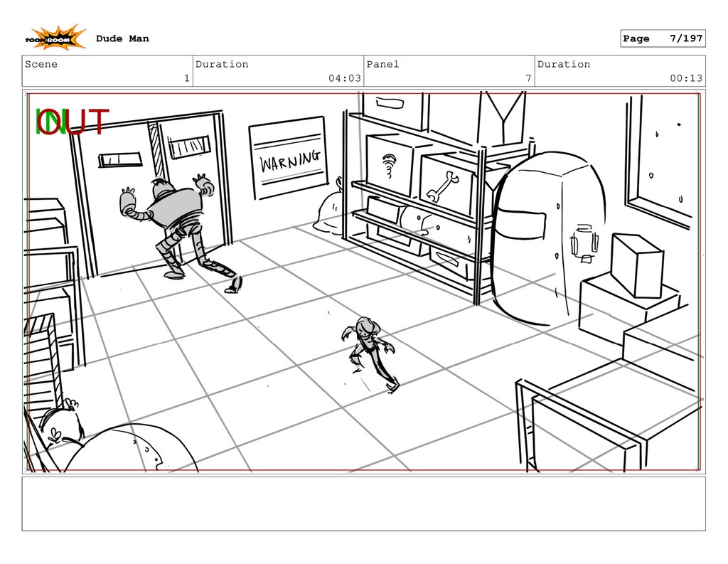
Task: Click the Panel number 7 field
Action: (449, 71)
